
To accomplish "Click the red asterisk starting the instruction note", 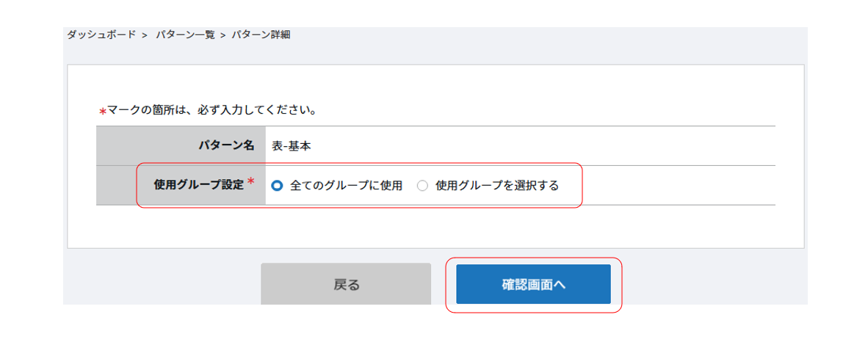I will [103, 112].
